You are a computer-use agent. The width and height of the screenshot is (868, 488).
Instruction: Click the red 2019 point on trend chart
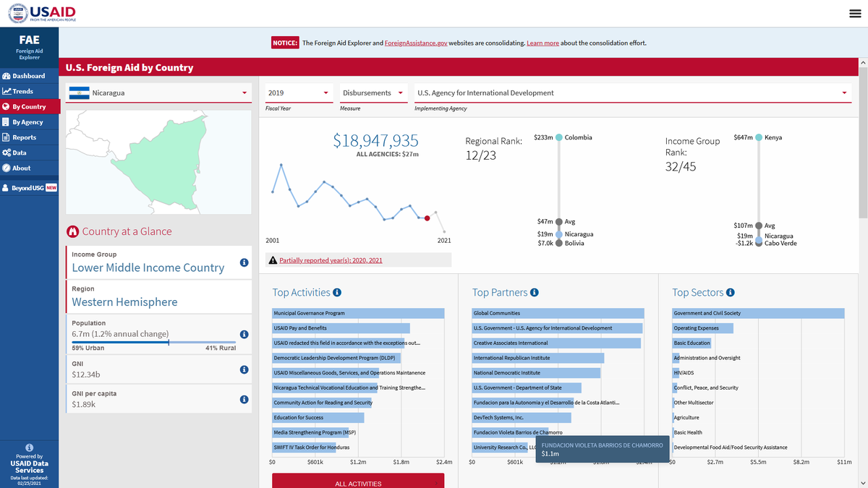click(x=427, y=218)
